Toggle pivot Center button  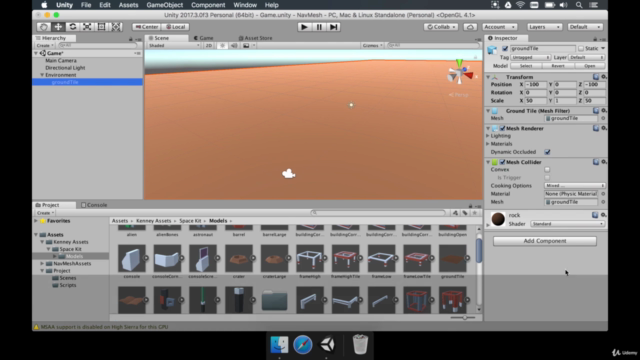point(147,27)
